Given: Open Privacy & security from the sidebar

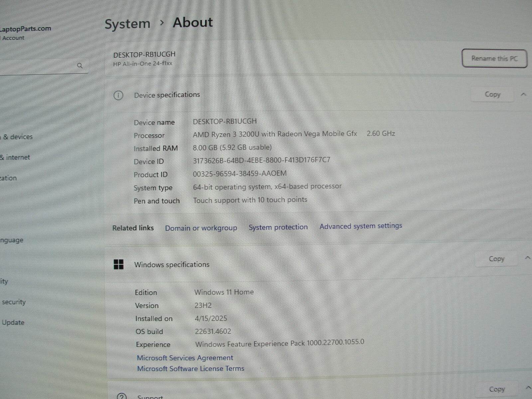Looking at the screenshot, I should pos(14,302).
